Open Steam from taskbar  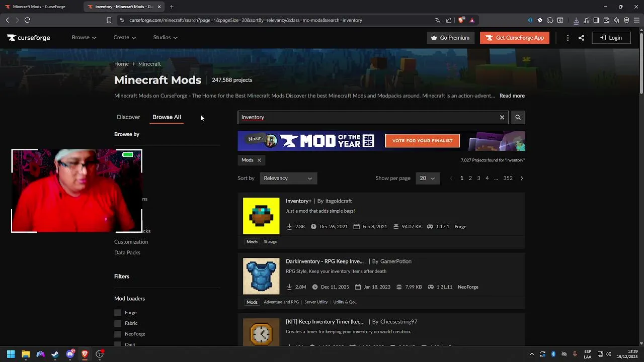click(55, 354)
